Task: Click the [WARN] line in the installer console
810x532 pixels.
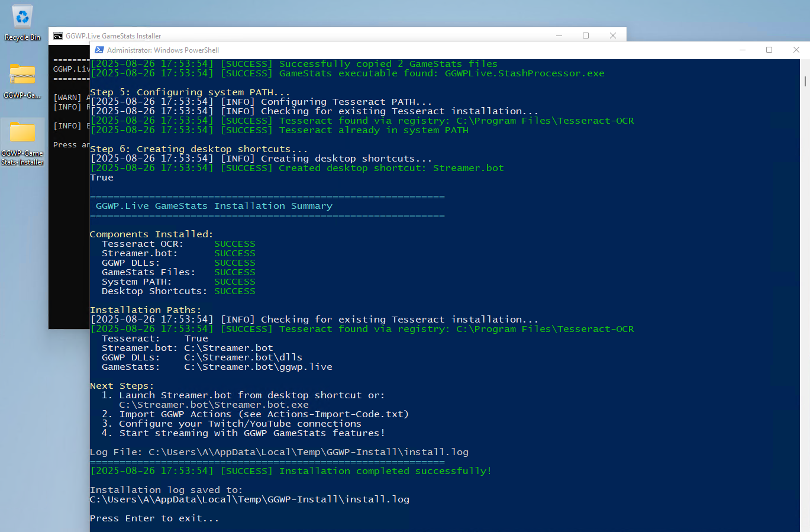Action: coord(68,98)
